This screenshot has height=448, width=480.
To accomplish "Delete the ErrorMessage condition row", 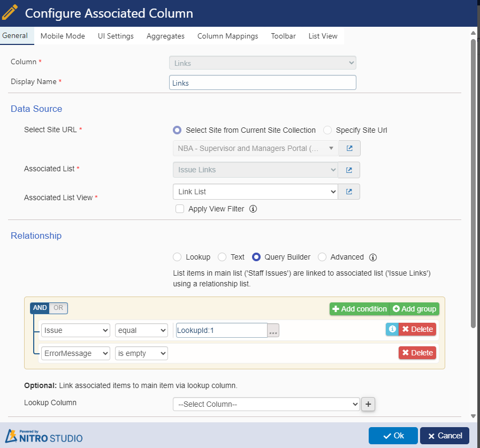I will tap(417, 353).
